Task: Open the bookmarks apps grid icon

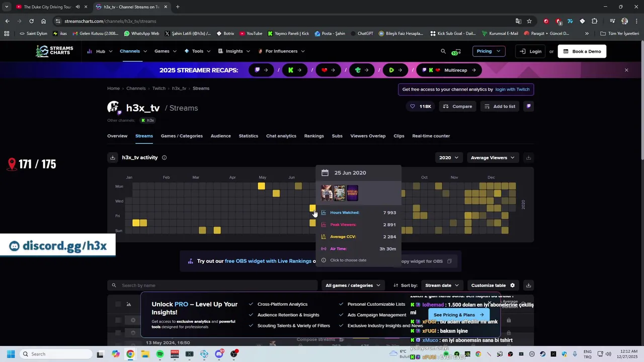Action: pyautogui.click(x=7, y=34)
